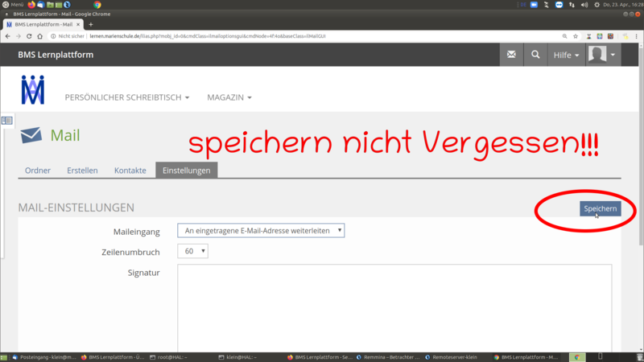Viewport: 644px width, 362px height.
Task: Click the school logo icon
Action: coord(33,90)
